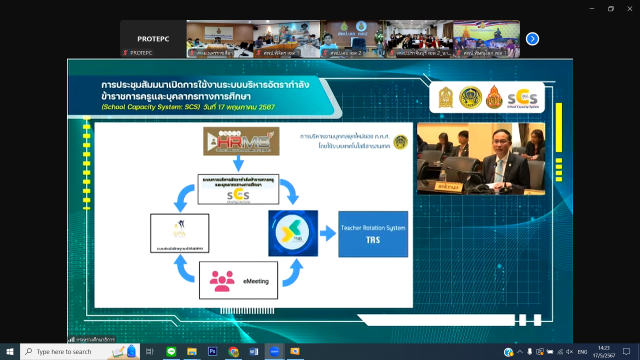Expand hidden system tray icons
Screen dimensions: 640x360
(x=520, y=352)
